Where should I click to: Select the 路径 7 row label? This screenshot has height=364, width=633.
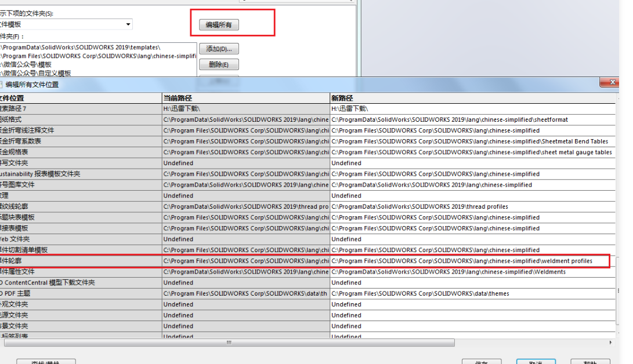pos(81,109)
